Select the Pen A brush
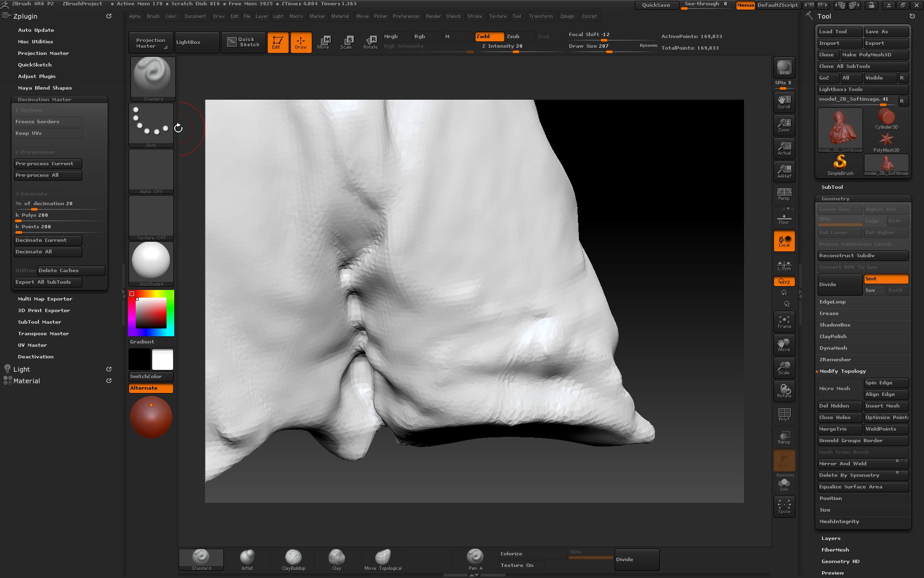 click(475, 560)
